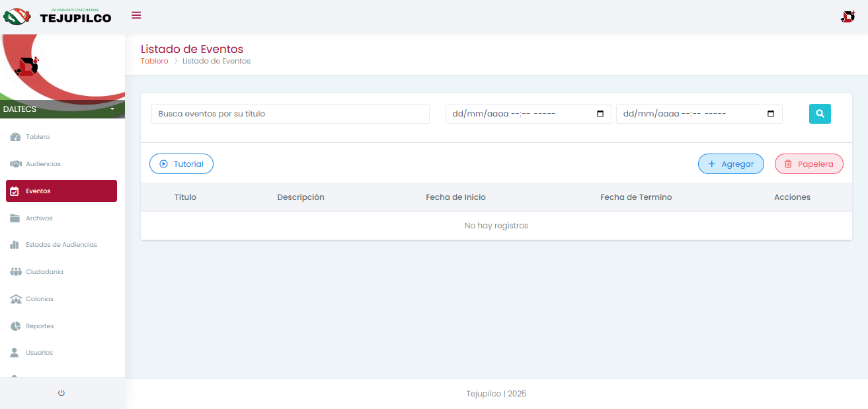Expand the DALTECS user dropdown
This screenshot has height=409, width=868.
tap(112, 109)
